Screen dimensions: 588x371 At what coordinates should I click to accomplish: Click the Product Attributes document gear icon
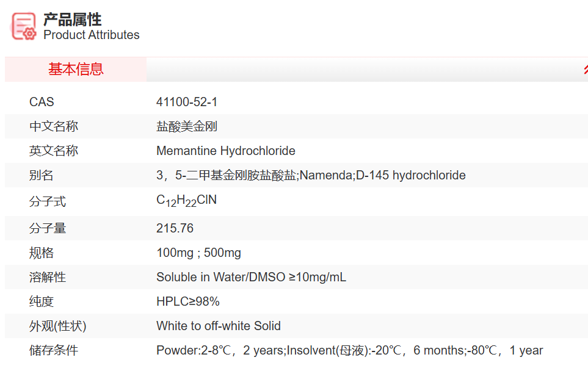click(x=24, y=26)
